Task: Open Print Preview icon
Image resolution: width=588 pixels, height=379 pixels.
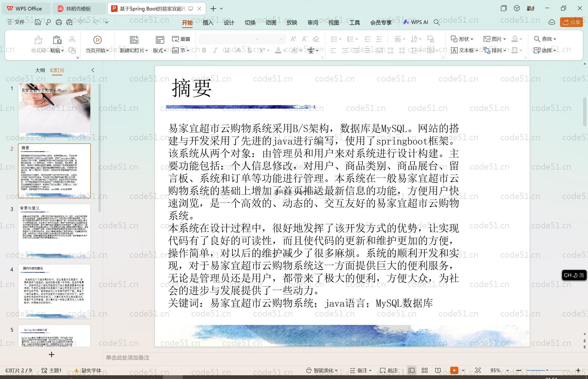Action: [70, 22]
